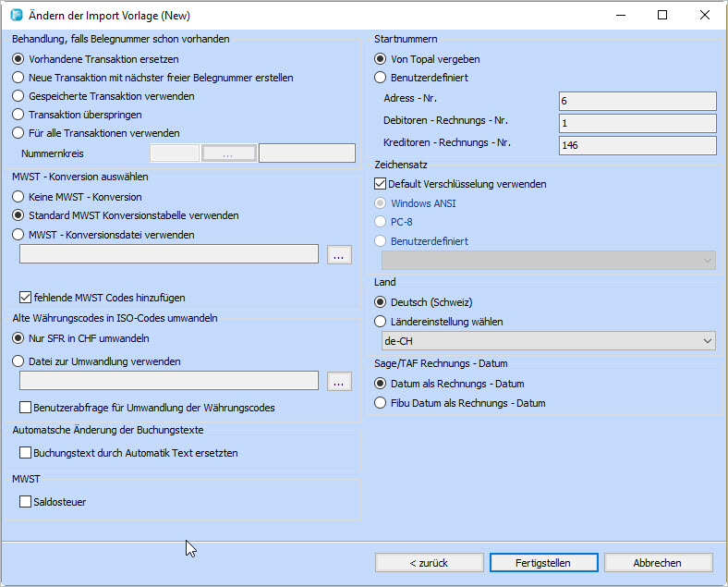Enable the Saldosteuer checkbox
728x587 pixels.
(x=26, y=501)
